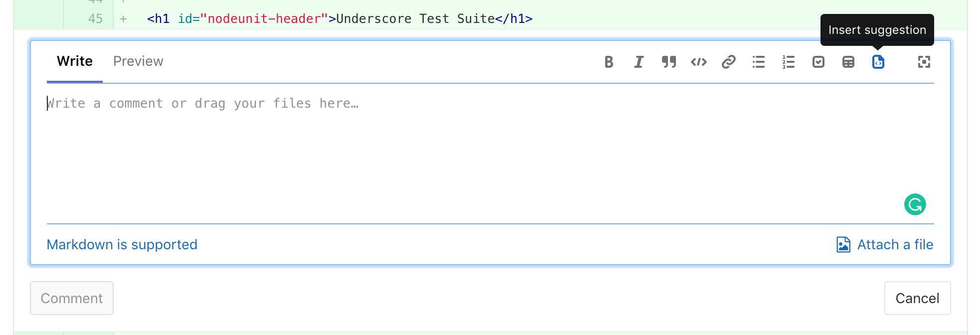Add a bullet list
Image resolution: width=980 pixels, height=335 pixels.
[x=758, y=62]
